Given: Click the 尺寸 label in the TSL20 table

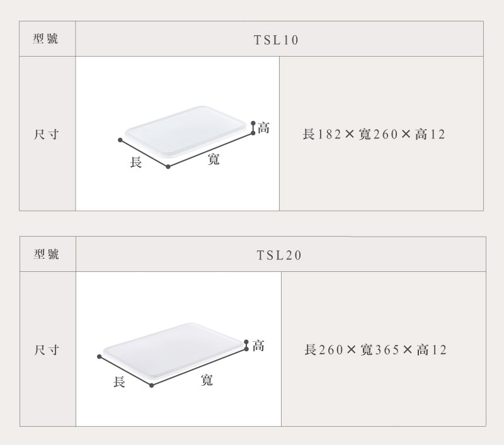Looking at the screenshot, I should pos(46,350).
